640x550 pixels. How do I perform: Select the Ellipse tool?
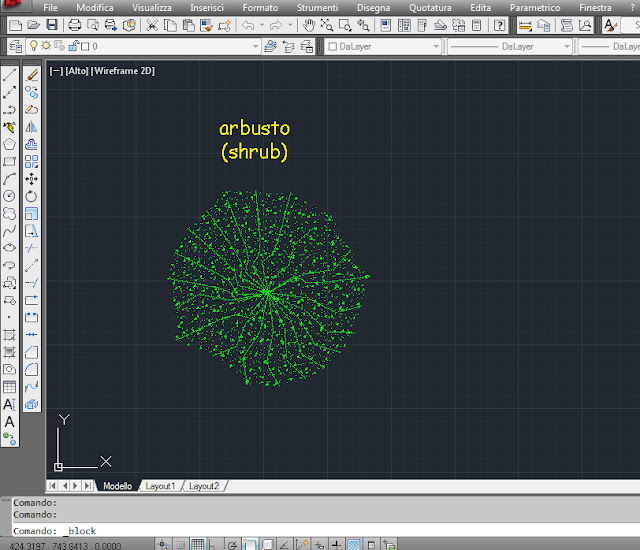9,248
